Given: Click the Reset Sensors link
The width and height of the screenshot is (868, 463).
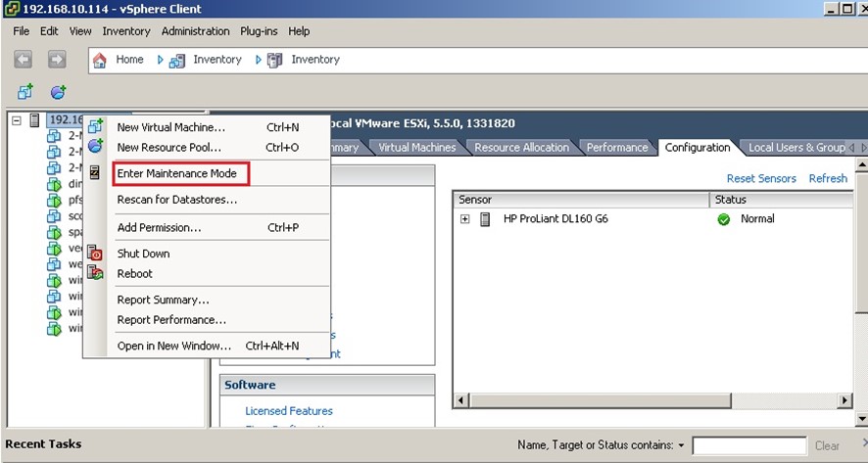Looking at the screenshot, I should pos(761,179).
